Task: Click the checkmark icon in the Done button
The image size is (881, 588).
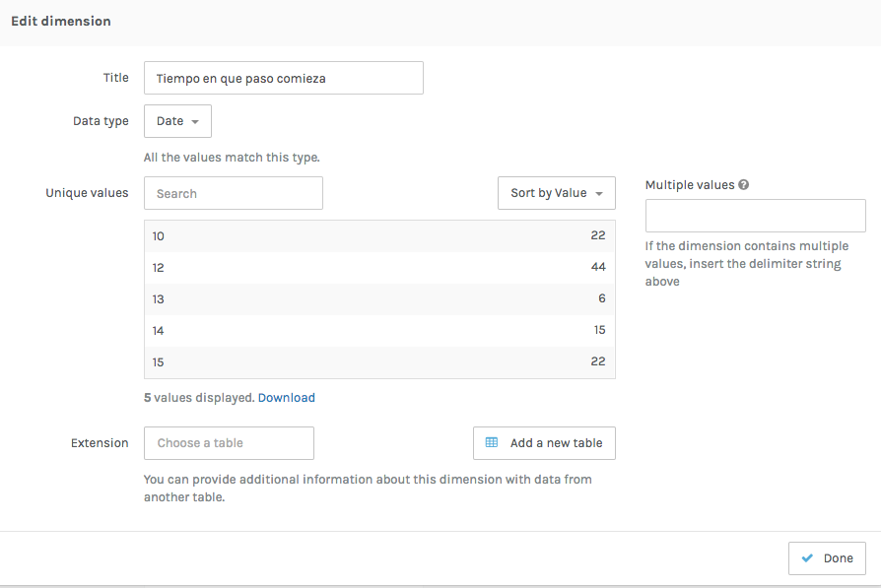Action: tap(808, 558)
